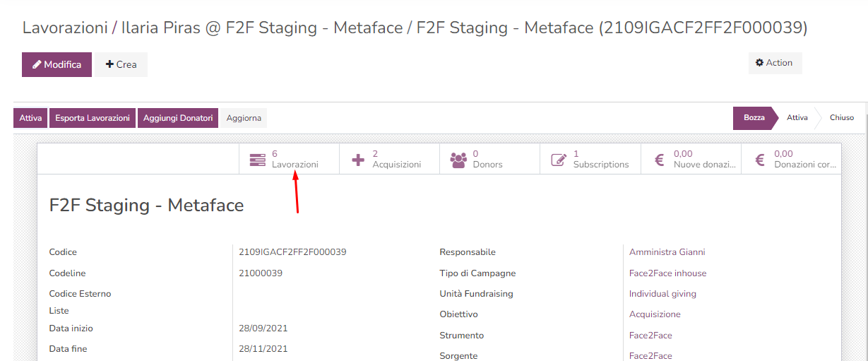Click Esporta Lavorazioni button

tap(93, 118)
